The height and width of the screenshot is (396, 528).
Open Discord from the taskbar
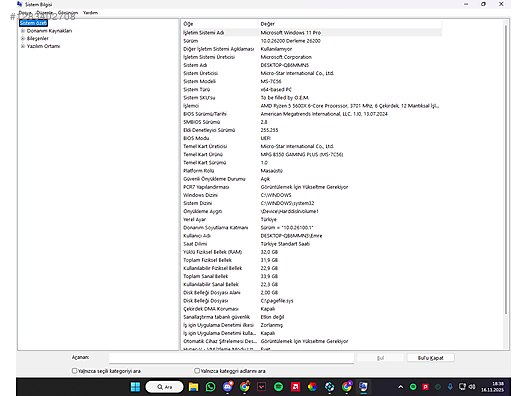tap(228, 387)
